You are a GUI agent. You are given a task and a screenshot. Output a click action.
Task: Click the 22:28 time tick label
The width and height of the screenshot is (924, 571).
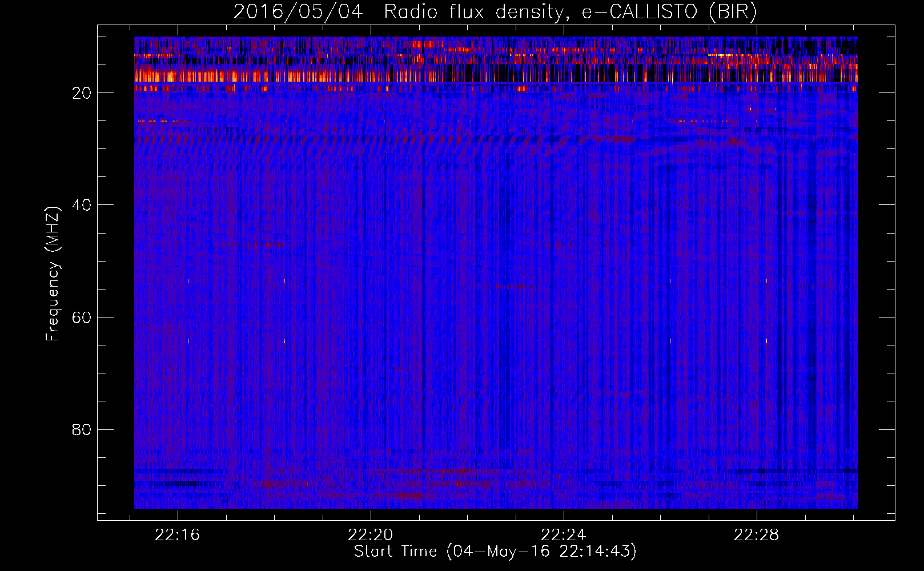[x=757, y=535]
